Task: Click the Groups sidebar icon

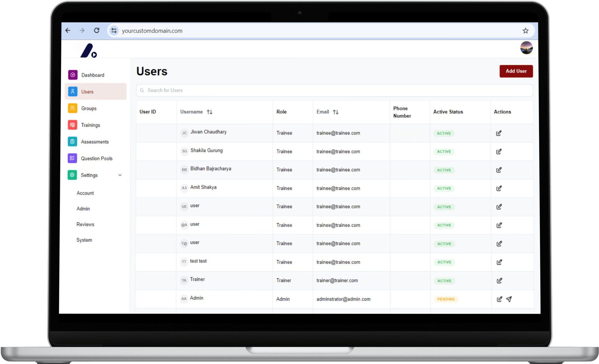Action: pyautogui.click(x=72, y=108)
